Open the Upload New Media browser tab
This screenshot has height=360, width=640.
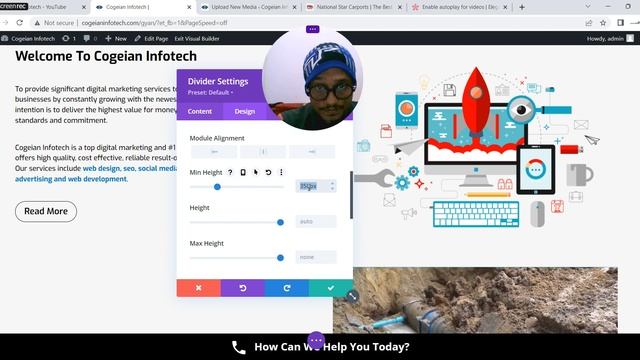[249, 7]
